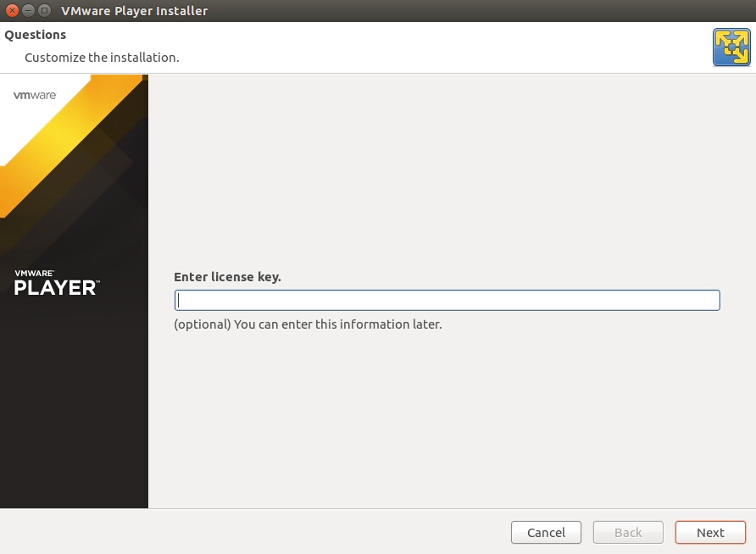Maximize the installer window

point(44,10)
